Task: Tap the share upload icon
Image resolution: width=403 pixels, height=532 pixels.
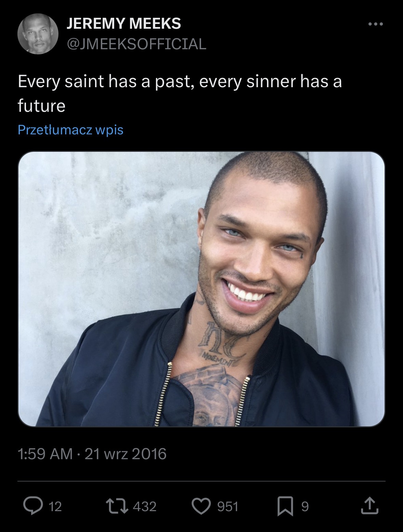Action: pos(370,506)
